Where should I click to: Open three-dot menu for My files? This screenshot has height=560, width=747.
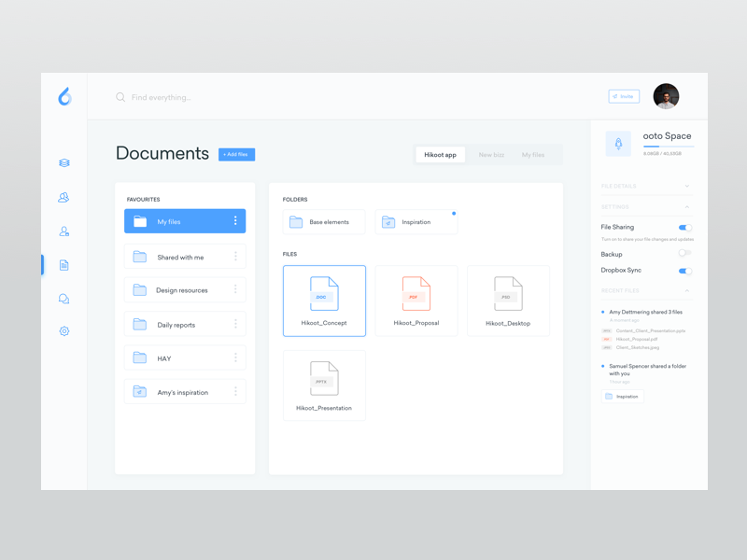[x=235, y=221]
